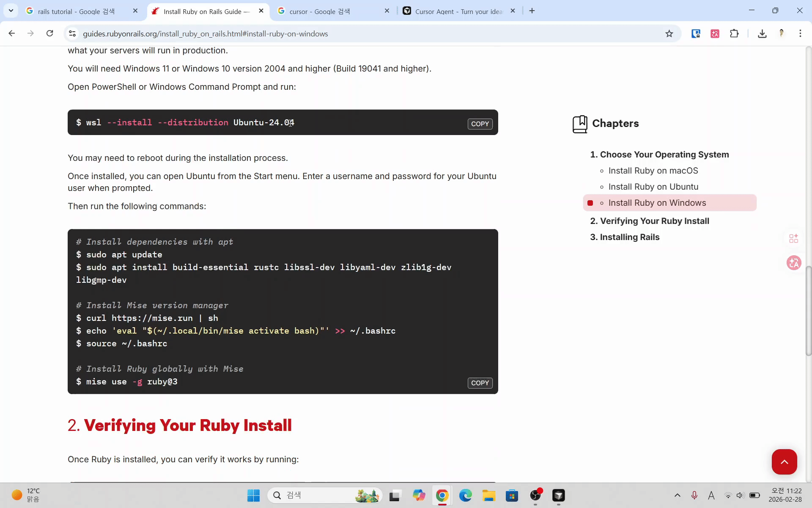
Task: Click the red back-to-top button
Action: point(784,461)
